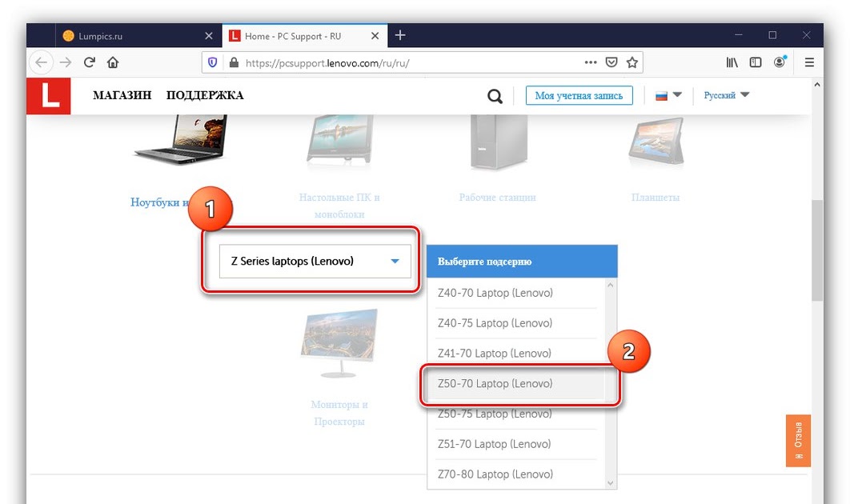Open Мониторы и Проекторы link
Viewport: 850px width, 504px height.
[x=339, y=413]
